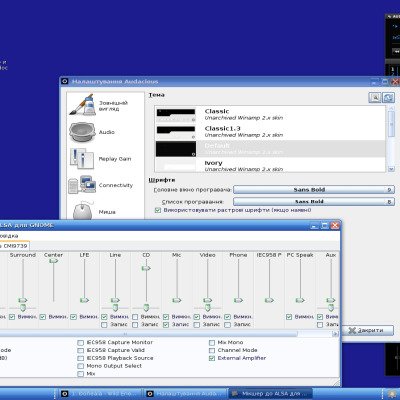Click the Surround balance slider handle
The image size is (400, 400).
[x=23, y=308]
